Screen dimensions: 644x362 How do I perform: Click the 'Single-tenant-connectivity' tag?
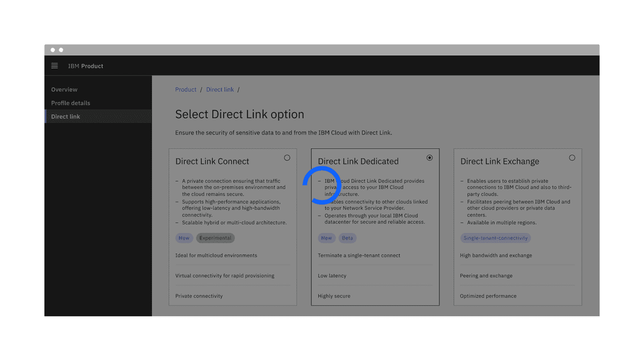point(495,237)
